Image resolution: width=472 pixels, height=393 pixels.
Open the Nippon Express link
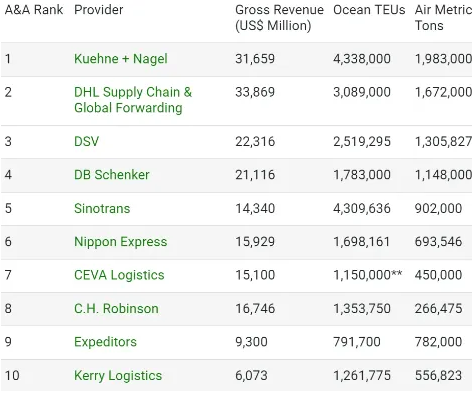point(121,242)
